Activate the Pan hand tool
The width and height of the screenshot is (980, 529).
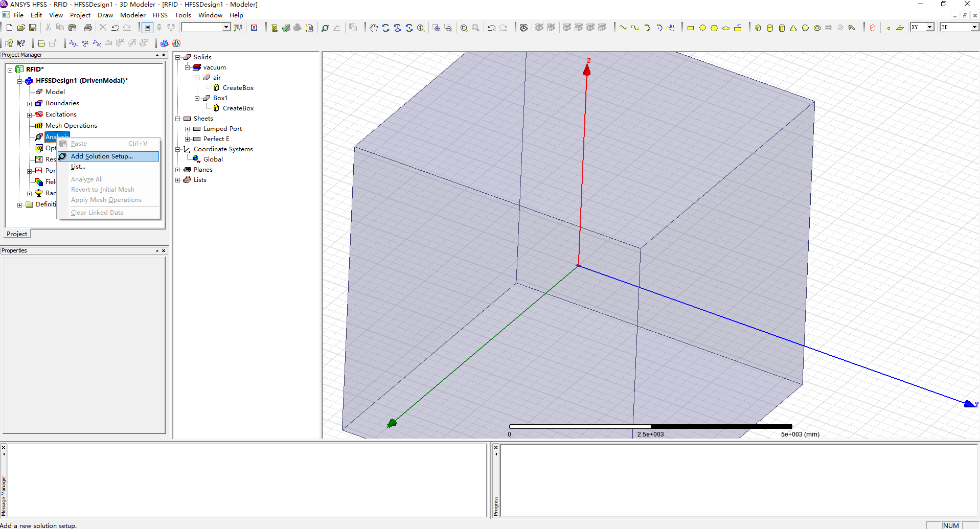click(x=374, y=28)
